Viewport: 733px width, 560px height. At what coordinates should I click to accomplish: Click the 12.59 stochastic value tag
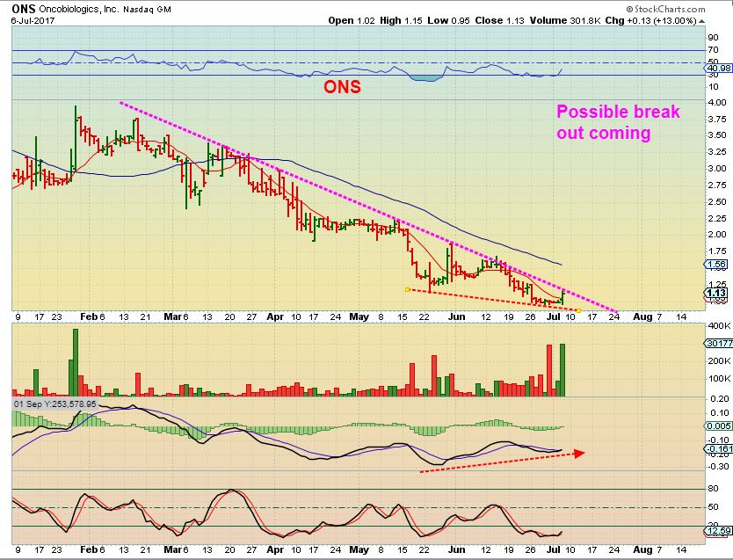tap(718, 531)
